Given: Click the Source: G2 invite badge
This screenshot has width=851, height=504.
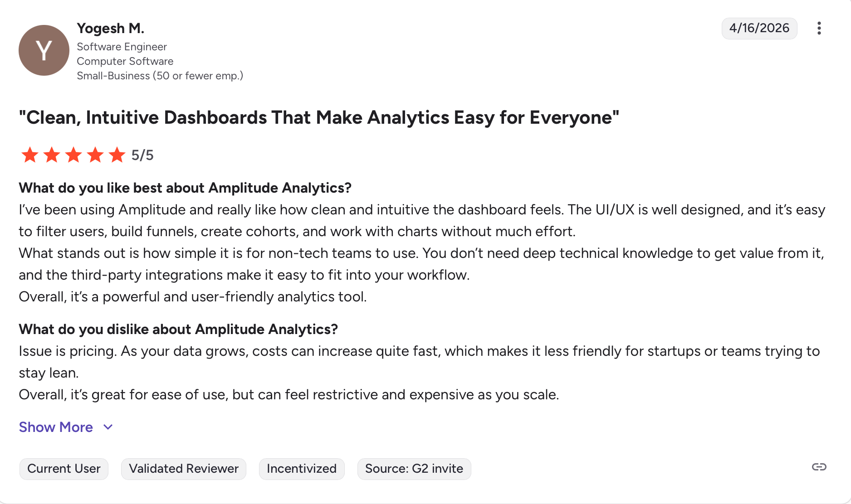Looking at the screenshot, I should [x=414, y=469].
